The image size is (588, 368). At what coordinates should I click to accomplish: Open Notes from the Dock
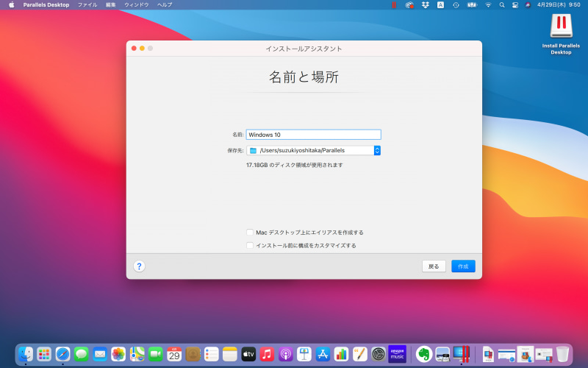[x=230, y=354]
